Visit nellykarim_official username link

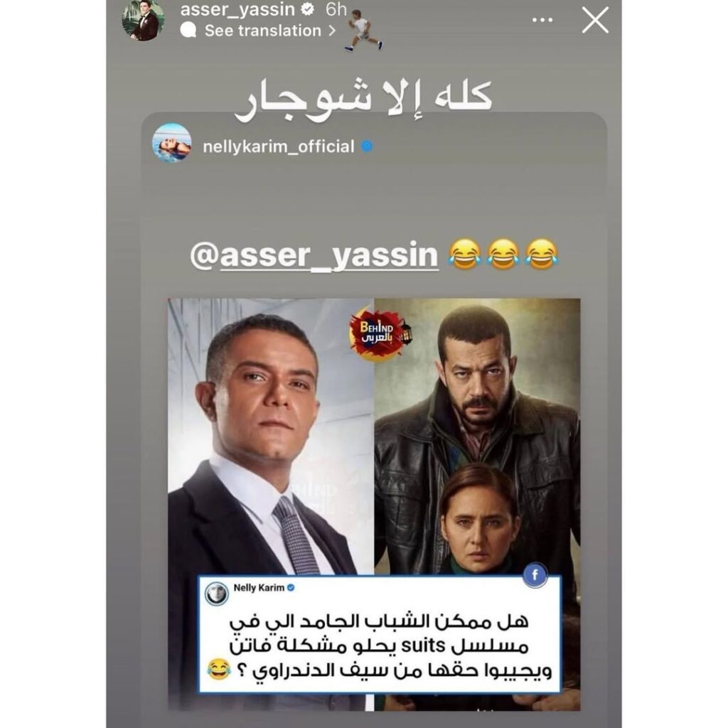(x=279, y=146)
